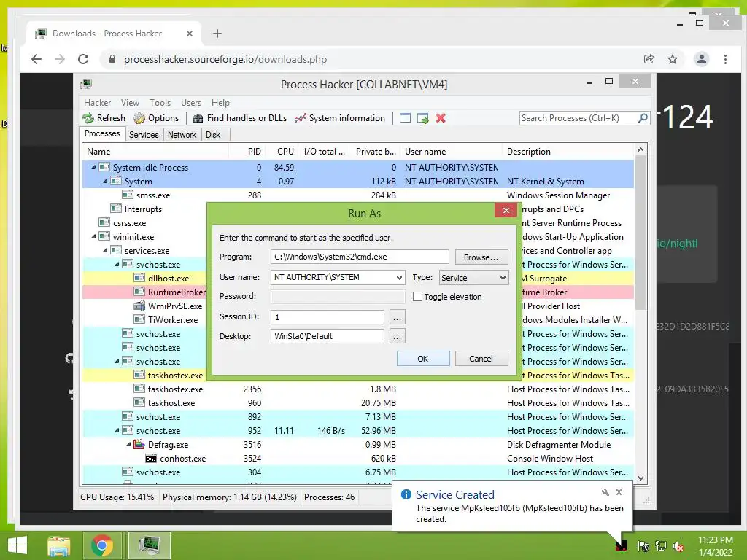Click the Browse... button
The width and height of the screenshot is (747, 560).
pyautogui.click(x=481, y=257)
